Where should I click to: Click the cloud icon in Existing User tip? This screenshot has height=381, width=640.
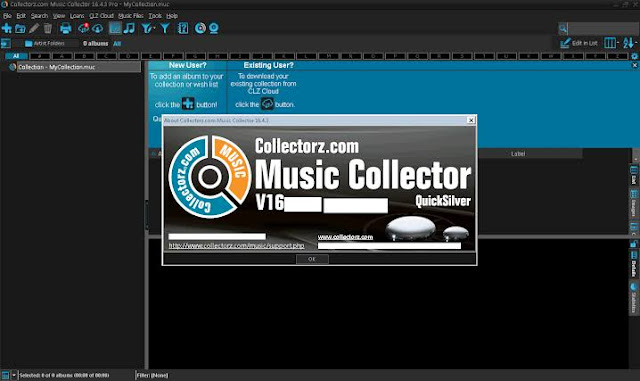point(267,104)
